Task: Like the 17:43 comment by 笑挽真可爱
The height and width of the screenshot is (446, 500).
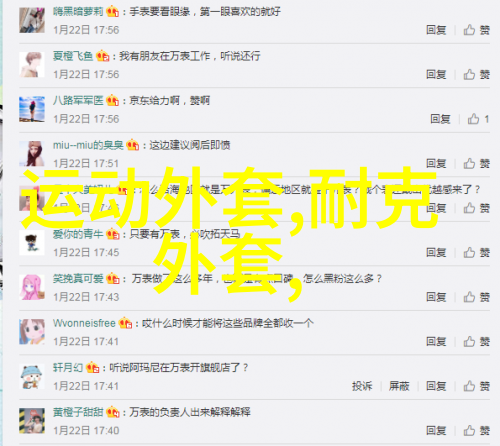Action: (476, 297)
